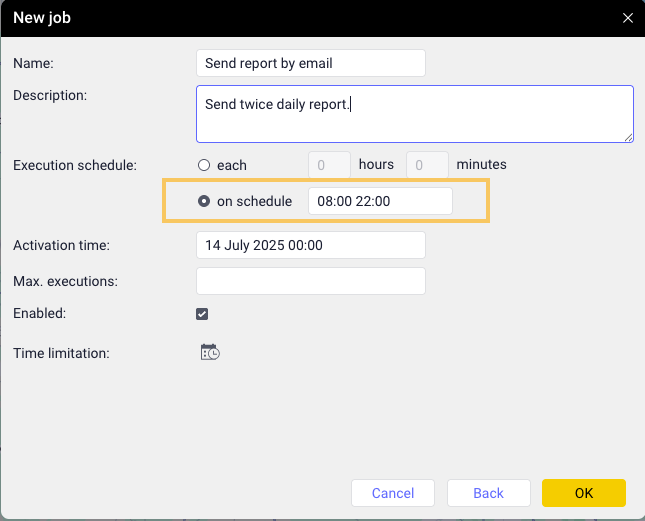Click the Name input field
This screenshot has height=521, width=645.
311,63
